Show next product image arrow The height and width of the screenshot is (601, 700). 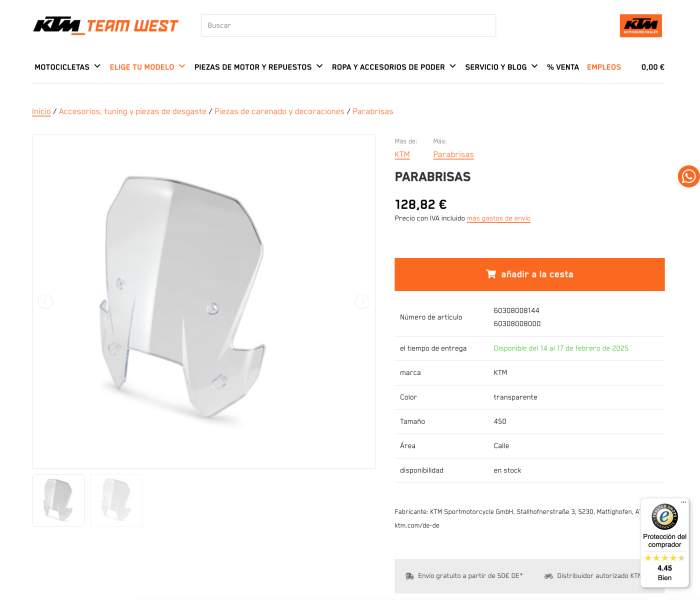click(362, 302)
